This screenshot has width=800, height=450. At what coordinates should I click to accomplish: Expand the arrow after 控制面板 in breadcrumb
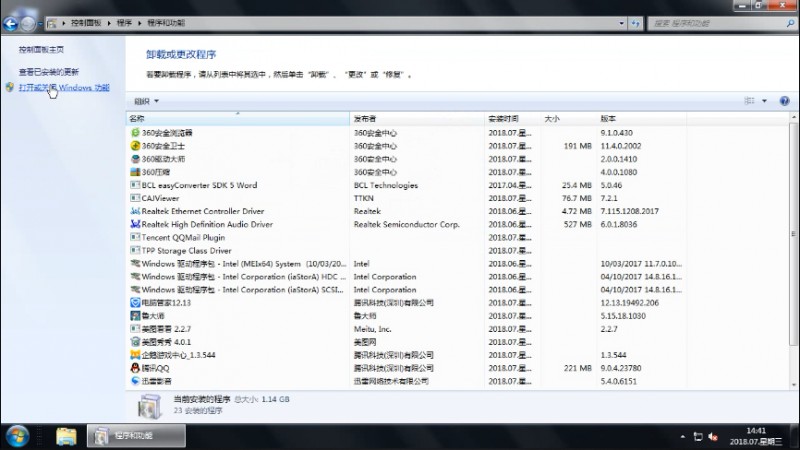coord(109,23)
